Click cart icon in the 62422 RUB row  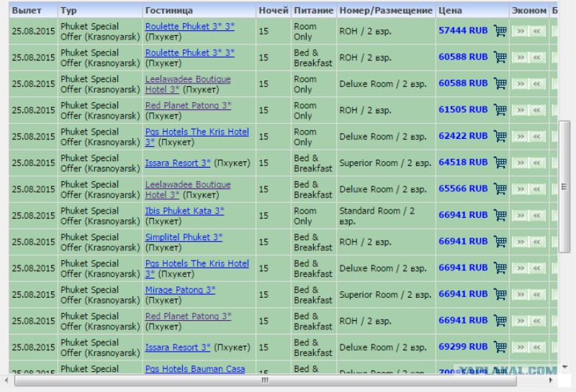click(x=500, y=136)
